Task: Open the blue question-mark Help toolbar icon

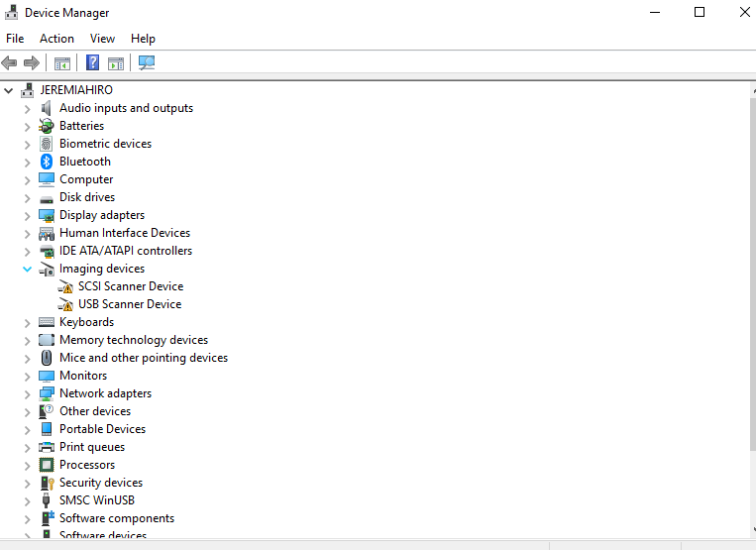Action: [92, 62]
